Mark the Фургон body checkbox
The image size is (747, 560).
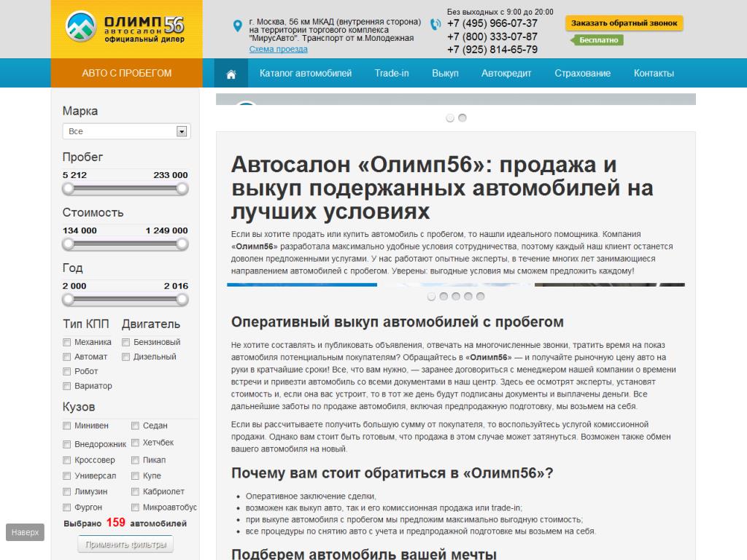pyautogui.click(x=66, y=507)
